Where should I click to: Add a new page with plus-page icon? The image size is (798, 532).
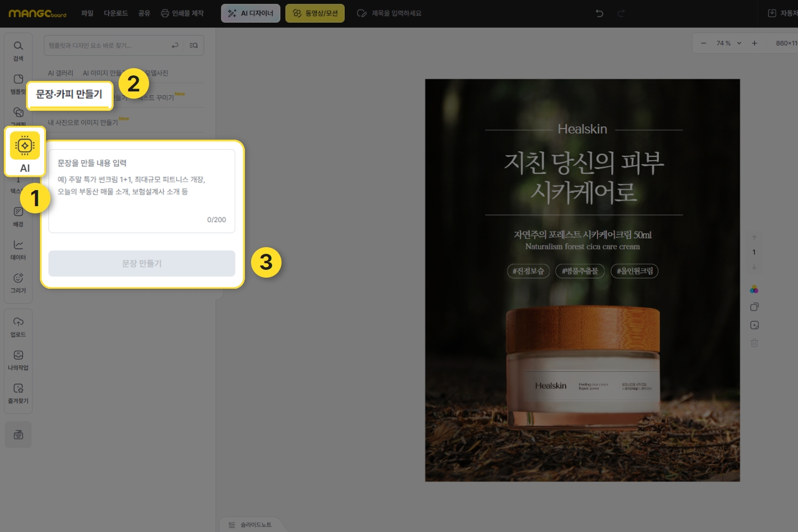754,325
